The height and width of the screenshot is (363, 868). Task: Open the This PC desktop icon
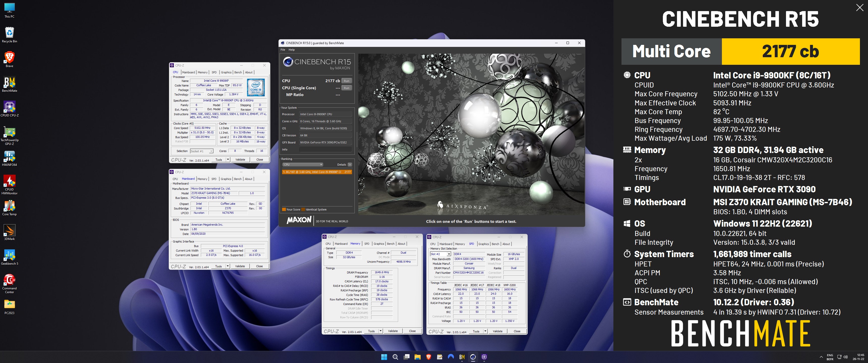tap(9, 10)
